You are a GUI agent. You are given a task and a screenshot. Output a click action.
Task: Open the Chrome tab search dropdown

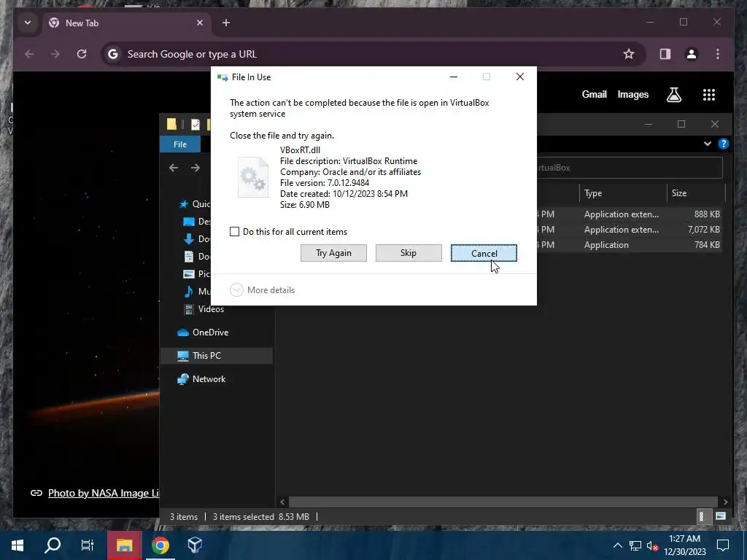[x=28, y=23]
